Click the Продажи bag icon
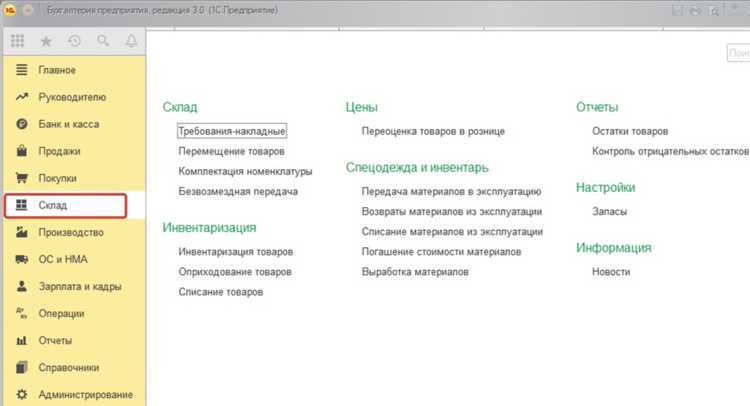The width and height of the screenshot is (750, 406). pyautogui.click(x=22, y=151)
